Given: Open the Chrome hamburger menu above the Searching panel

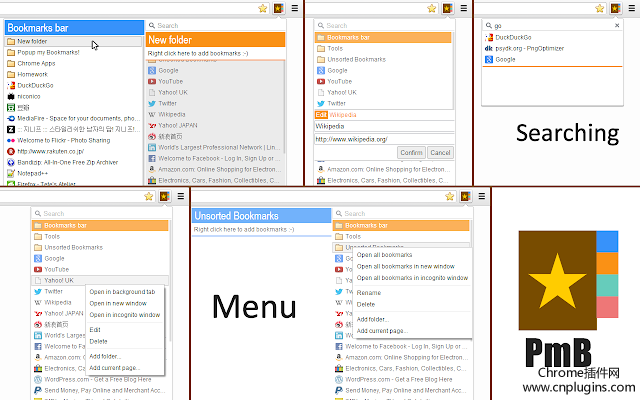Looking at the screenshot, I should 631,8.
